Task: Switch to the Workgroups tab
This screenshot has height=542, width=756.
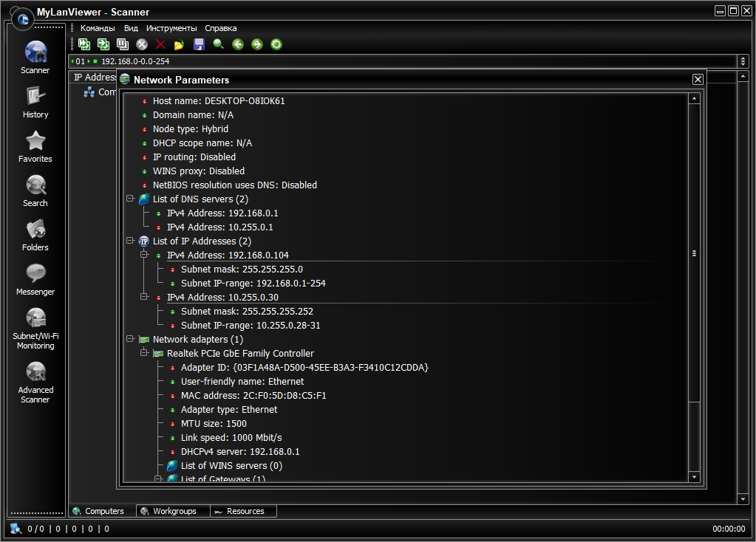Action: 173,511
